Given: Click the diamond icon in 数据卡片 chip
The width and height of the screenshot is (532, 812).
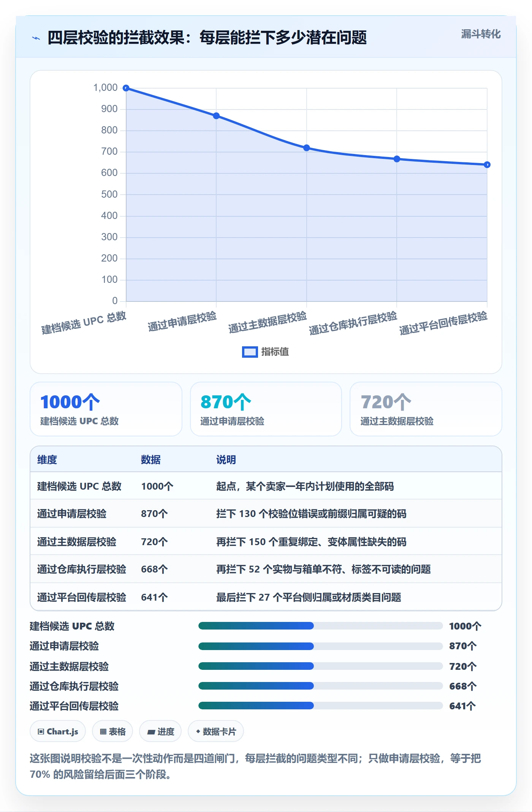Looking at the screenshot, I should [x=198, y=731].
